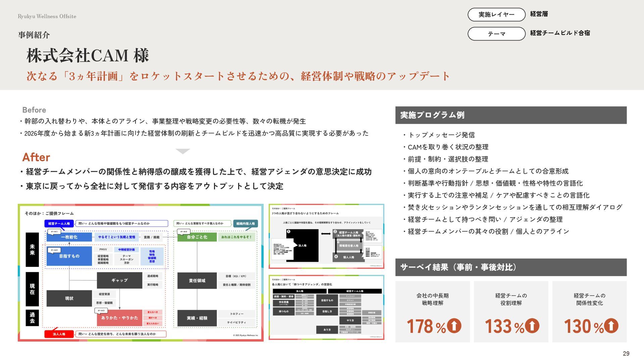Open the large framework diagram thumbnail
Image resolution: width=644 pixels, height=362 pixels.
pyautogui.click(x=141, y=273)
